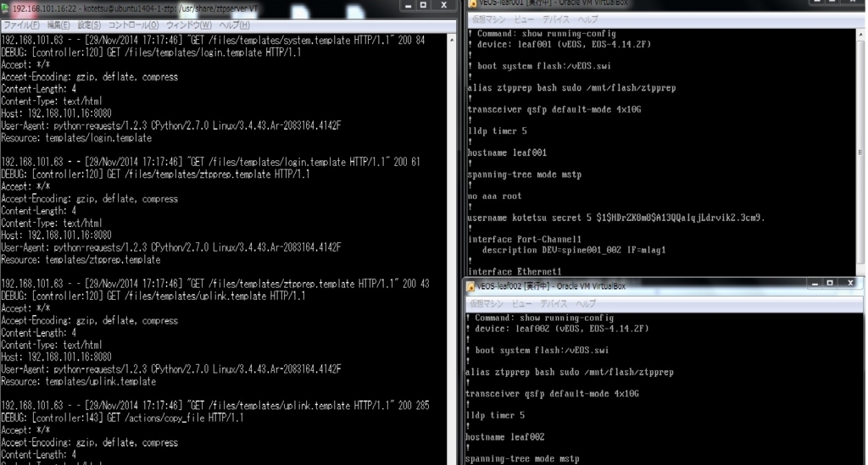
Task: Click 'spanning-tree mode mstp' in the leaf002 window
Action: point(522,458)
